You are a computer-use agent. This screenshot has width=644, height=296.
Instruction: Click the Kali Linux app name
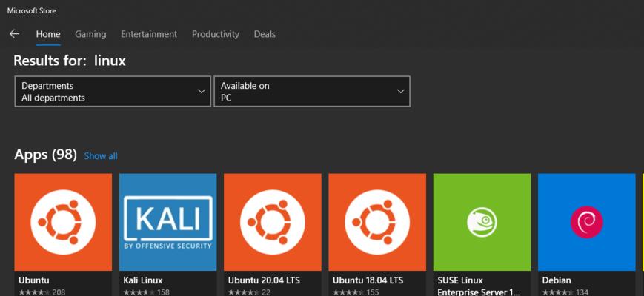[x=143, y=281]
